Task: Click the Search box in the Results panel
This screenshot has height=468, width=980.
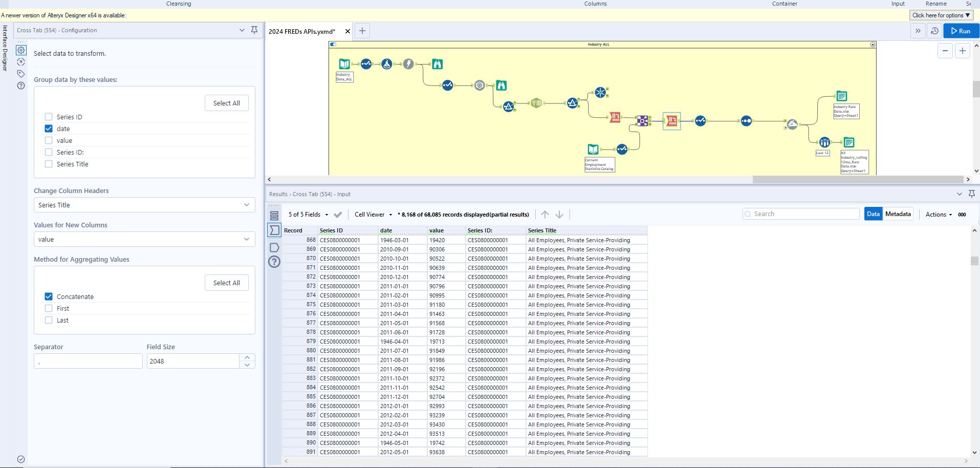Action: point(800,214)
